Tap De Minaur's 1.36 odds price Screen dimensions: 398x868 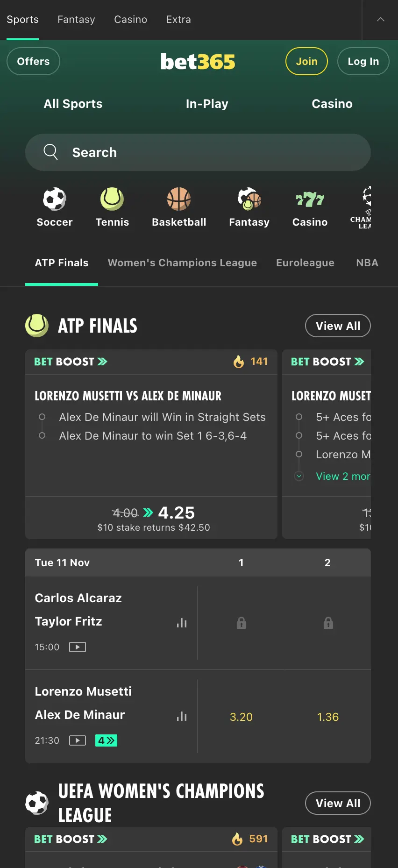tap(327, 716)
